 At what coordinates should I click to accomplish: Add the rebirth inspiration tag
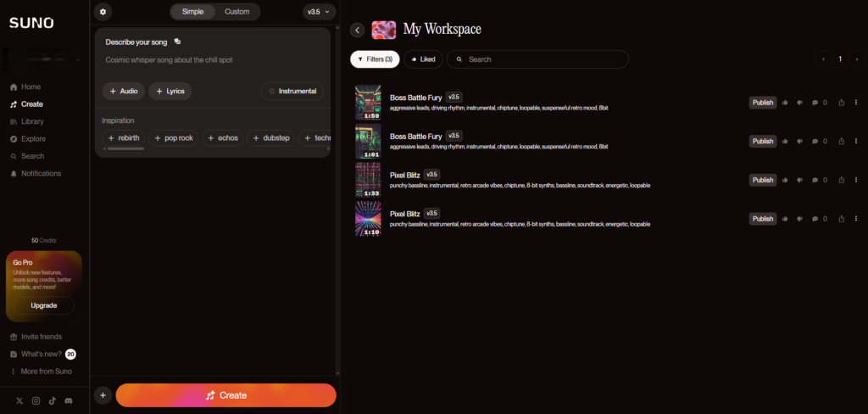[124, 138]
